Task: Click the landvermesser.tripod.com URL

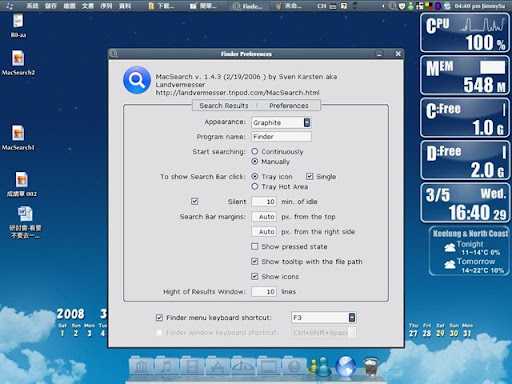Action: click(237, 93)
